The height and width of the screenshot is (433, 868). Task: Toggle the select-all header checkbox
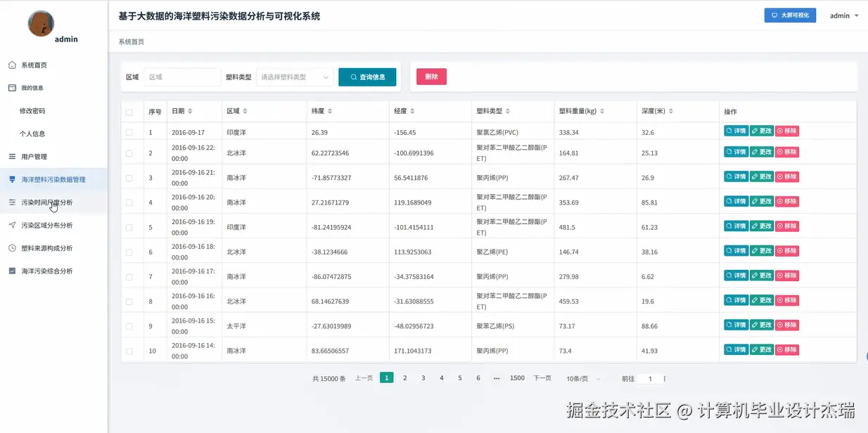(x=129, y=112)
